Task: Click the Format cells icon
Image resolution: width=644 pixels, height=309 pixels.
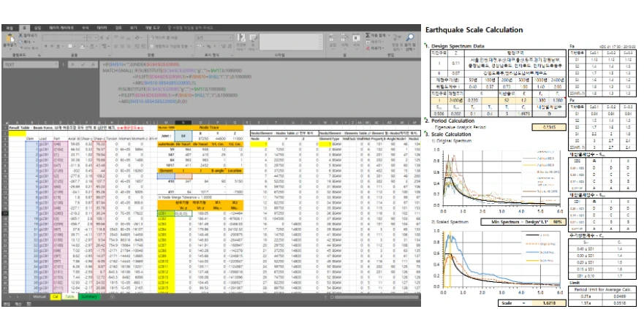Action: coord(356,39)
